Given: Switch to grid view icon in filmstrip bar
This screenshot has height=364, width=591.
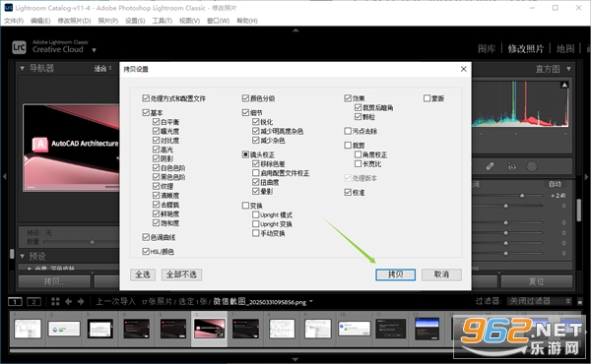Looking at the screenshot, I should (x=55, y=301).
